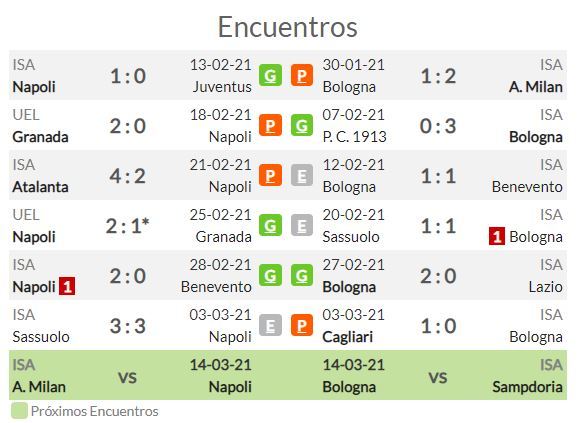Click the orange P badge for Granada–Napoli match

point(270,125)
